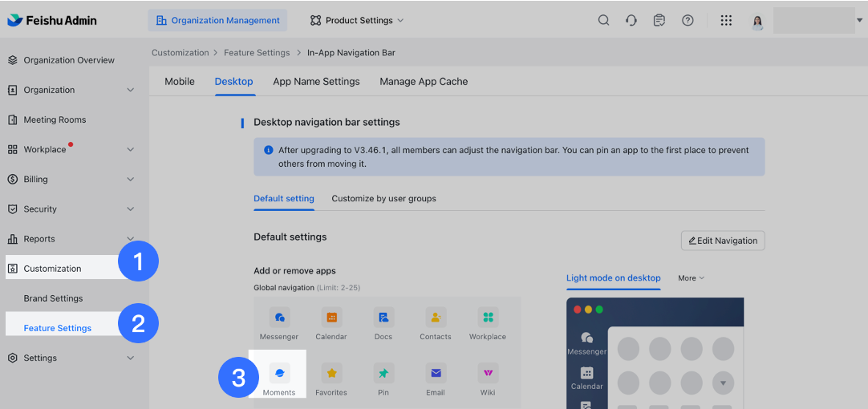This screenshot has height=409, width=868.
Task: Open the Manage App Cache tab
Action: coord(424,81)
